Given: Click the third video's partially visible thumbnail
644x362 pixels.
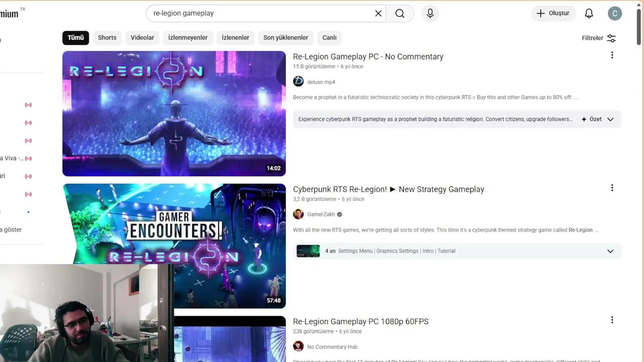Looking at the screenshot, I should click(230, 339).
